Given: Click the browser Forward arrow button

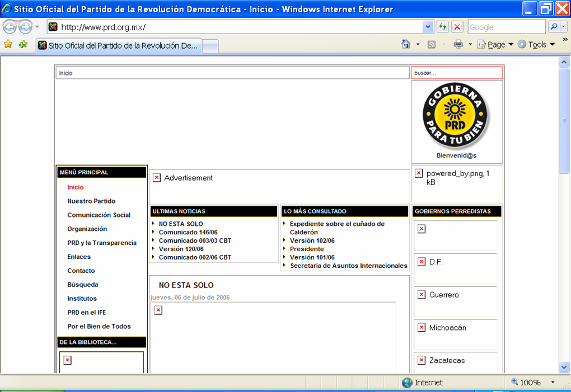Looking at the screenshot, I should (x=25, y=26).
